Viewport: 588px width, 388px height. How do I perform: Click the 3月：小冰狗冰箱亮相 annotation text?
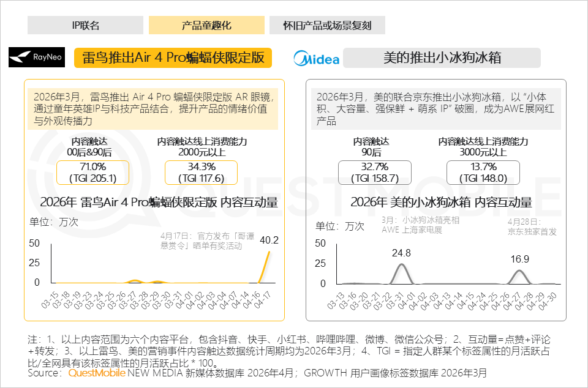tap(420, 225)
